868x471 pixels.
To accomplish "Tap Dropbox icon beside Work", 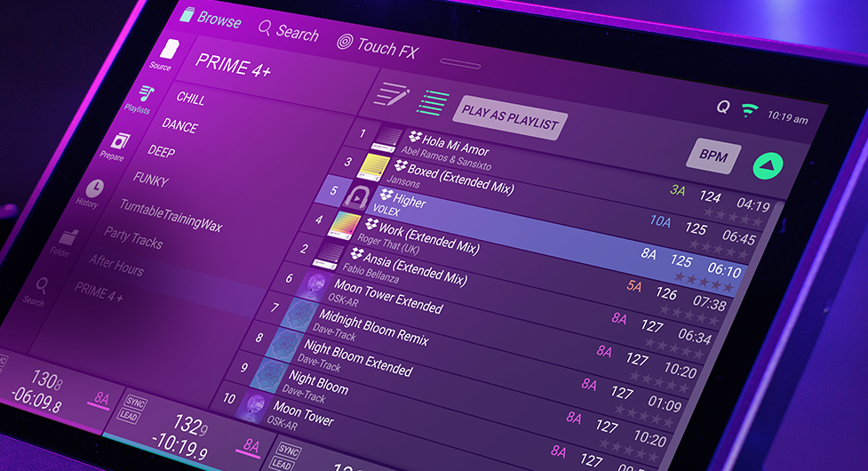I will point(371,224).
